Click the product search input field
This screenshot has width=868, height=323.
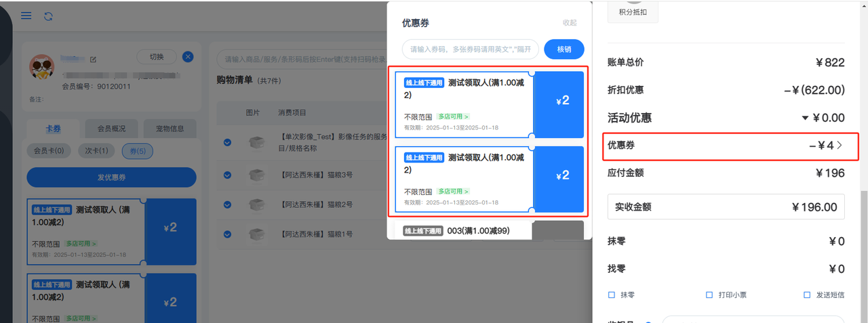point(302,60)
